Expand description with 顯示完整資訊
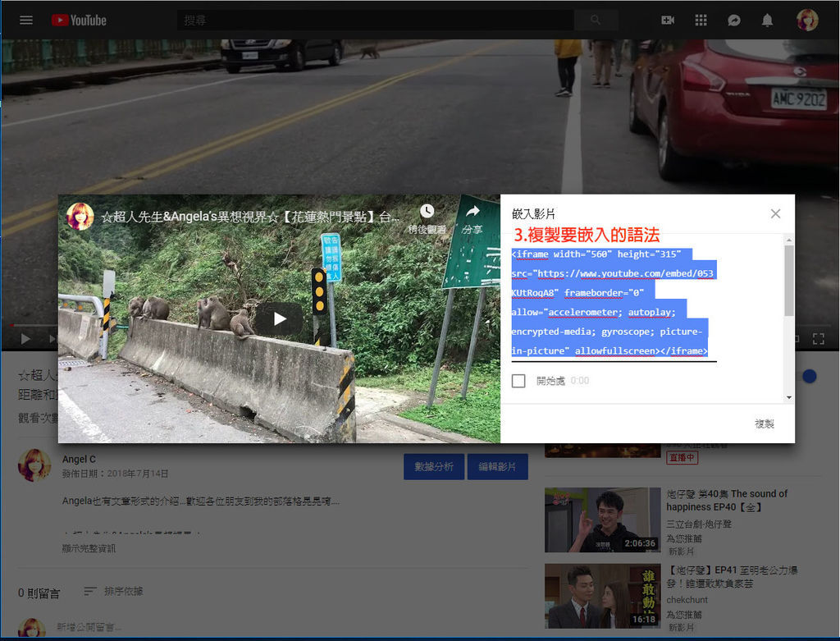The image size is (840, 641). point(89,548)
